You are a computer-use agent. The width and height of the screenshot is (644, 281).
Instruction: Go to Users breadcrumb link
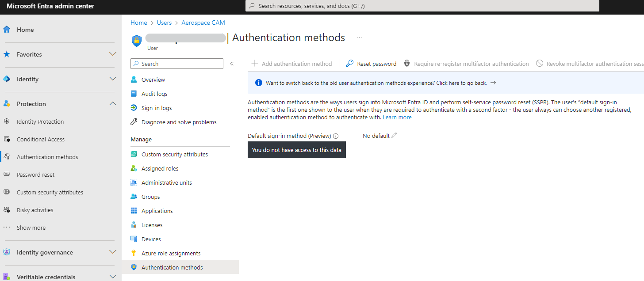164,23
